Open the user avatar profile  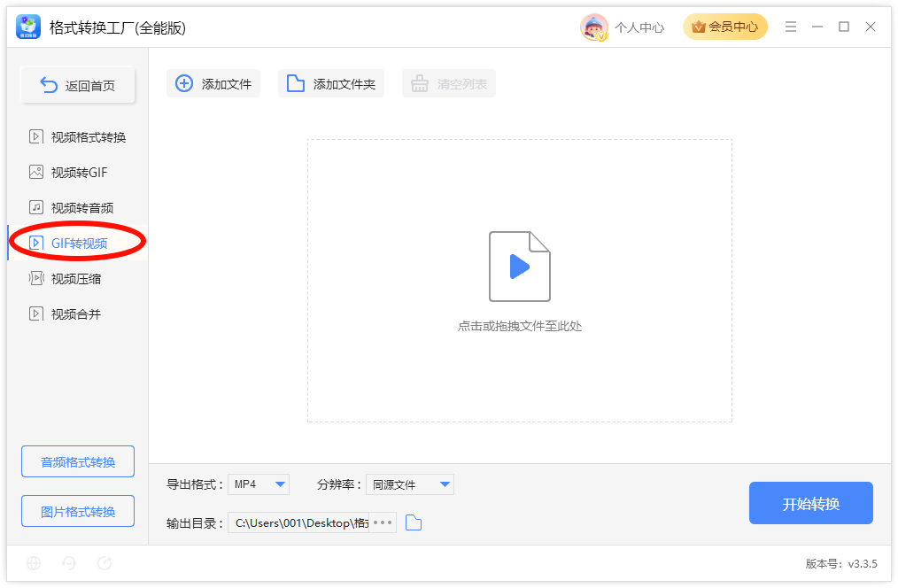click(594, 27)
